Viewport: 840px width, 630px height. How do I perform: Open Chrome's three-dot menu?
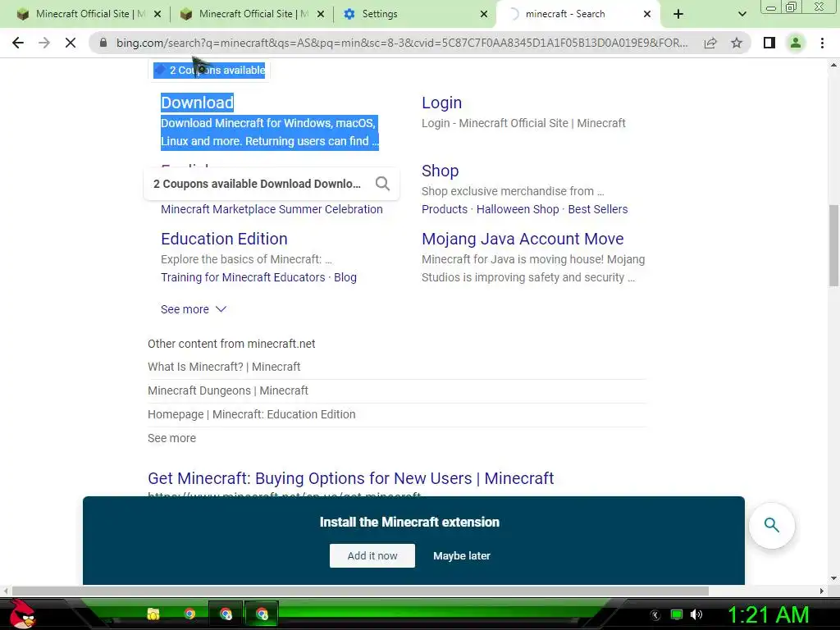point(822,43)
